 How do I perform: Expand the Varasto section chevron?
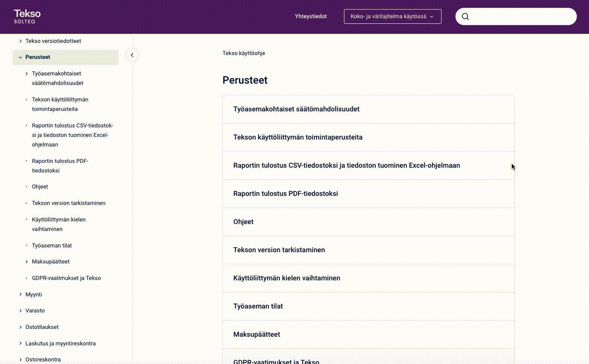tap(20, 311)
